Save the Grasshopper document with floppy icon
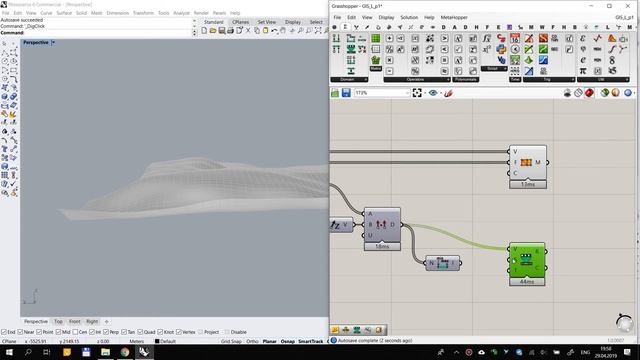 coord(346,93)
